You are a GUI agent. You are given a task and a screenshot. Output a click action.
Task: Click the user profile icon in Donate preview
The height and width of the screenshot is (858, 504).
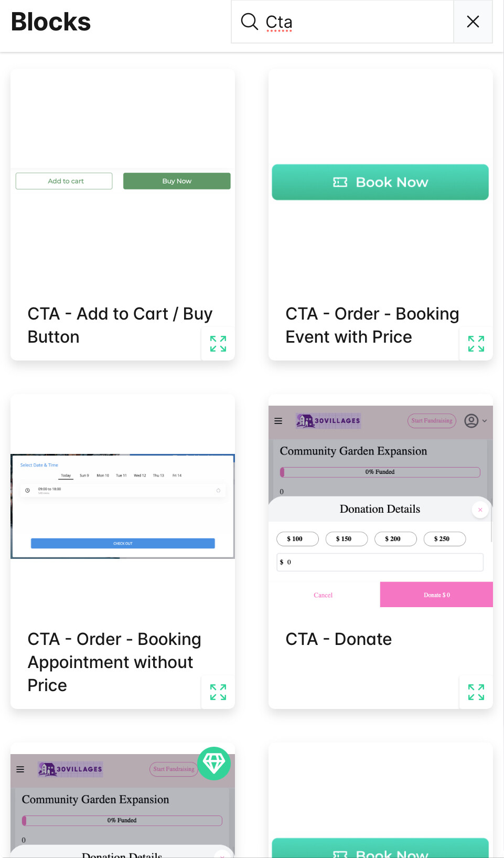471,421
